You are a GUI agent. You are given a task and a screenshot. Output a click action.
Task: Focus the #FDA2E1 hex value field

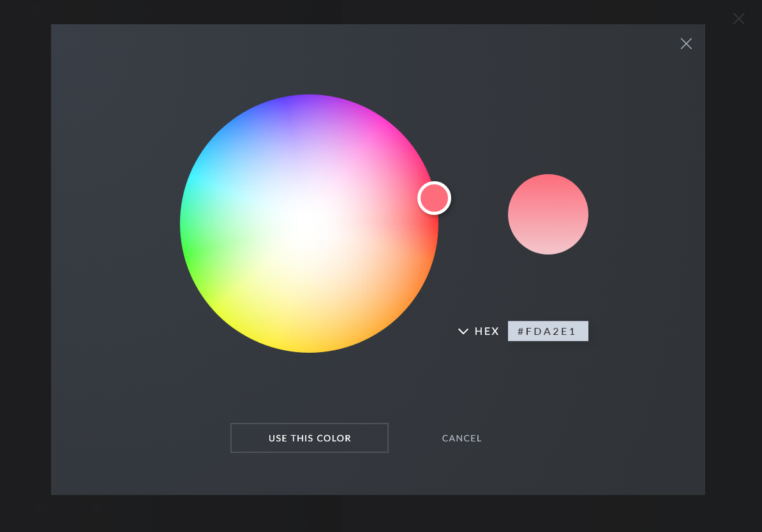point(548,331)
